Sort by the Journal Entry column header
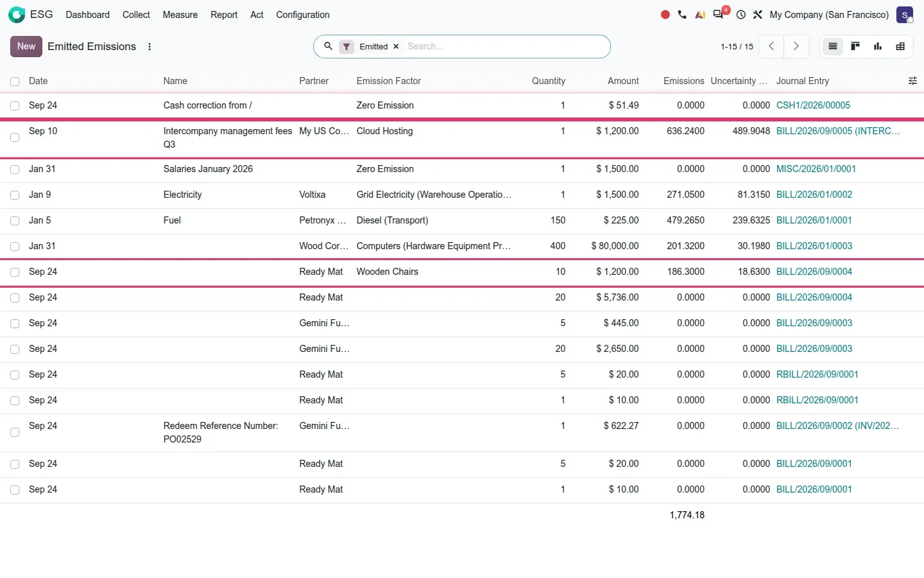Image resolution: width=924 pixels, height=578 pixels. point(803,81)
